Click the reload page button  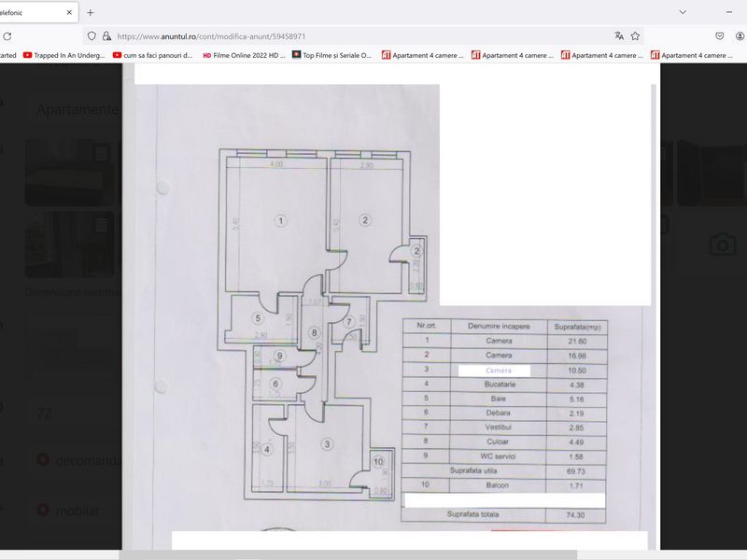point(7,35)
